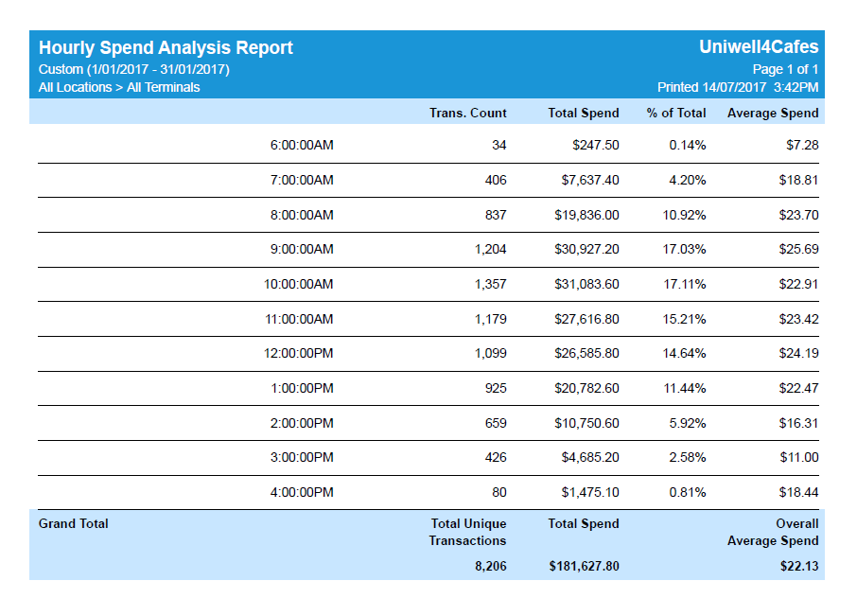The height and width of the screenshot is (616, 857).
Task: Click the Total Spend column header
Action: pos(583,113)
